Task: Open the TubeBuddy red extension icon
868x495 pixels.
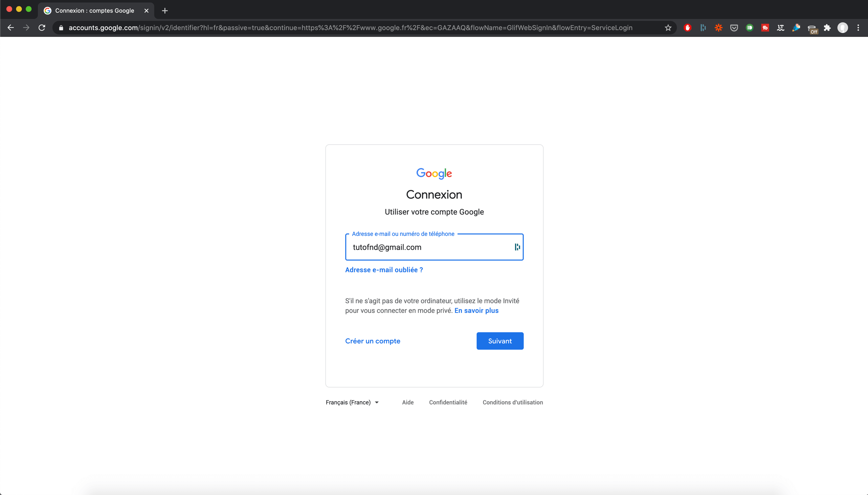Action: click(x=765, y=28)
